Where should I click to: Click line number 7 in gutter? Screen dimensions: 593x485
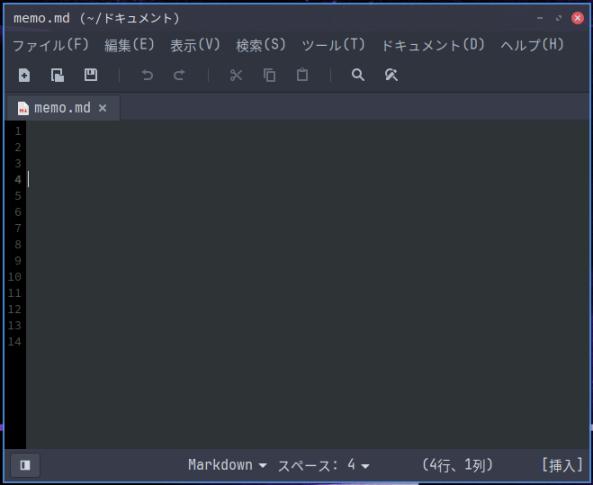18,229
